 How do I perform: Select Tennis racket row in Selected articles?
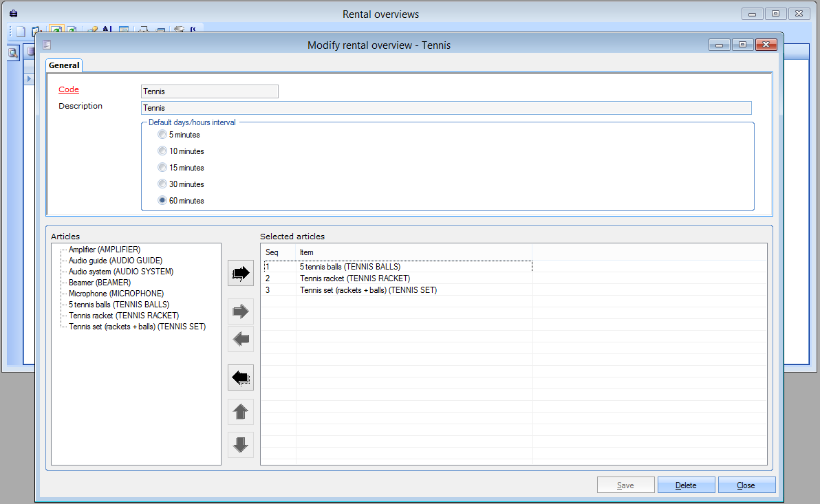point(354,278)
